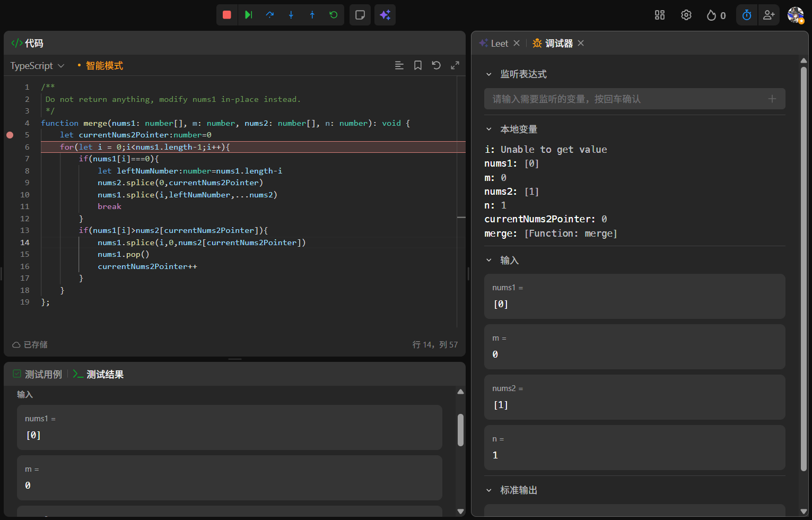Screen dimensions: 812x520
Task: Open the notes icon
Action: tap(360, 15)
